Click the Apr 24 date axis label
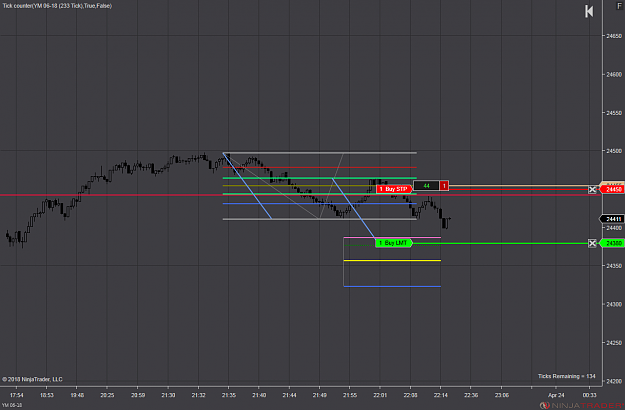 tap(556, 395)
